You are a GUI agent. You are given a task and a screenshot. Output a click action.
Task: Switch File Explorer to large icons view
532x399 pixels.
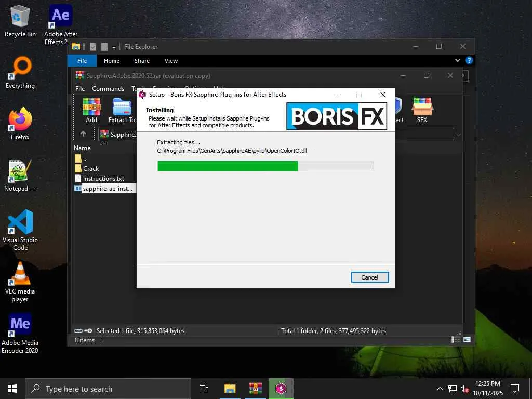click(467, 340)
